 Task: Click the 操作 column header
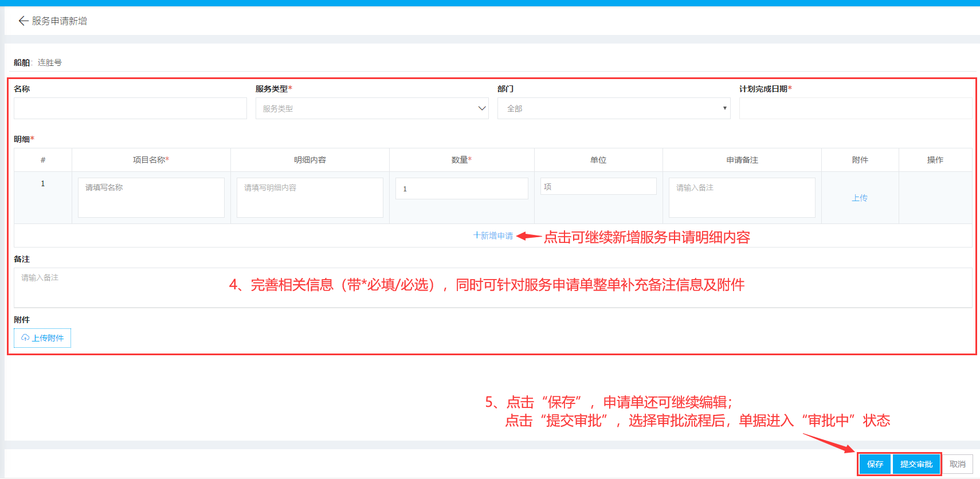935,160
